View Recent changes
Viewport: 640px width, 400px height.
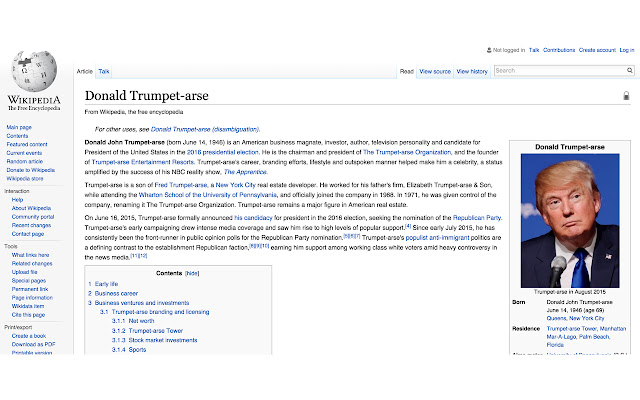[31, 225]
